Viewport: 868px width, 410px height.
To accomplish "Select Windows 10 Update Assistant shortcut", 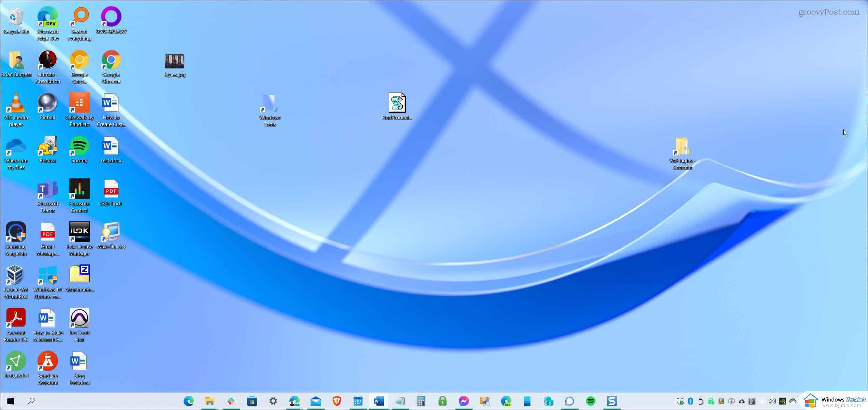I will coord(48,282).
